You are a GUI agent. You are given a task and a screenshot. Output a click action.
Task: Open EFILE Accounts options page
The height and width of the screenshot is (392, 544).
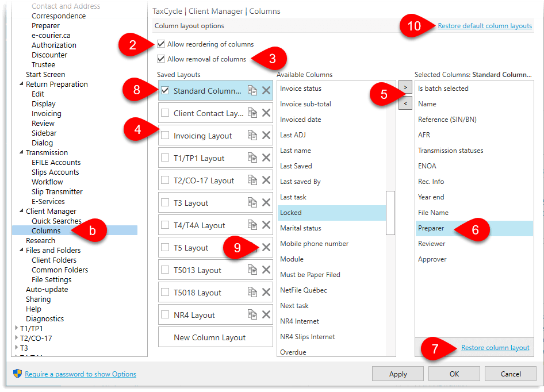[x=56, y=162]
